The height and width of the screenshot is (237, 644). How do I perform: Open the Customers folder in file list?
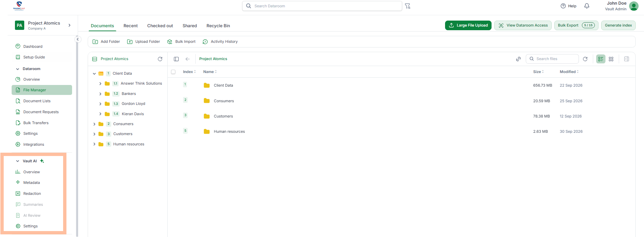(x=223, y=116)
